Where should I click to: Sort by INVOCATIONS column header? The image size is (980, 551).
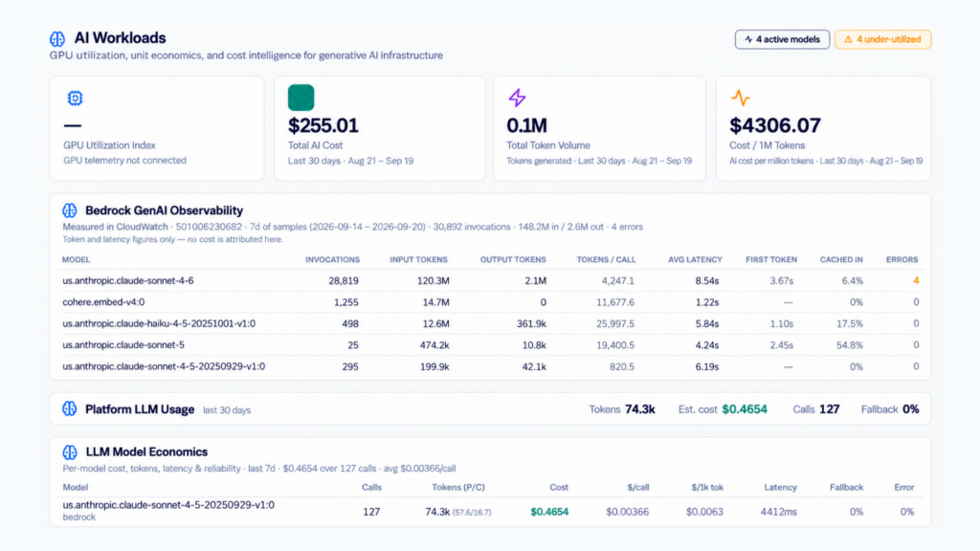[x=332, y=260]
